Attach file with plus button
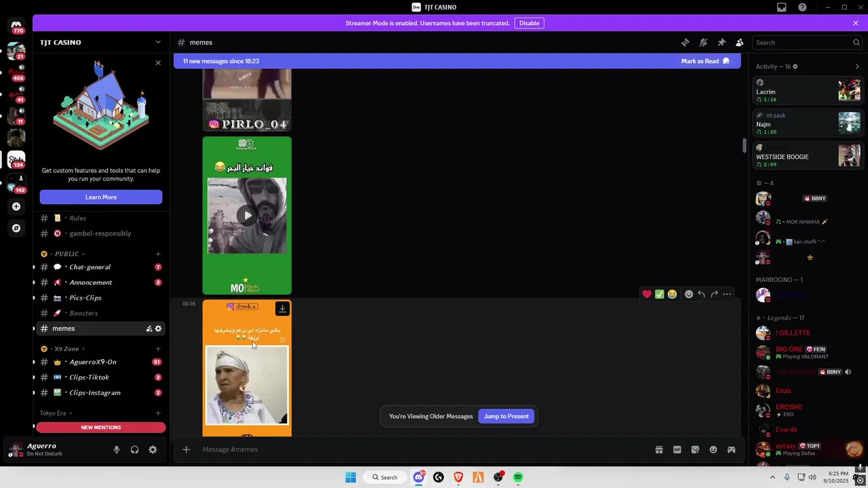 pos(186,449)
